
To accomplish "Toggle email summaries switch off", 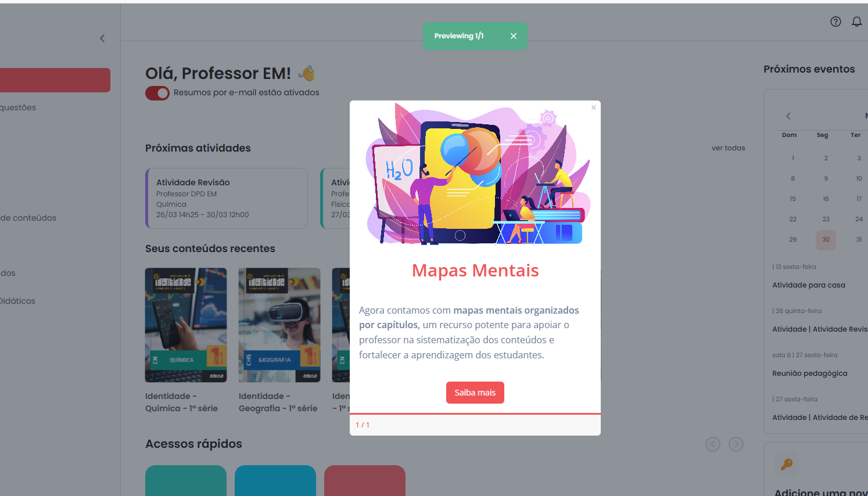I will [x=157, y=93].
